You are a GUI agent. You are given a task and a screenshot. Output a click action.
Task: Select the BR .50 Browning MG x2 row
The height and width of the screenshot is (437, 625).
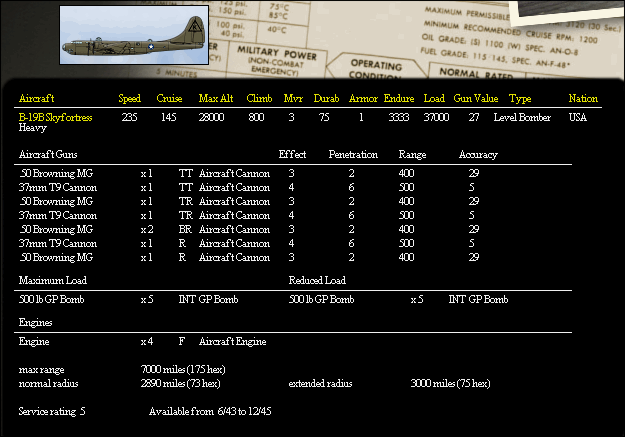249,229
